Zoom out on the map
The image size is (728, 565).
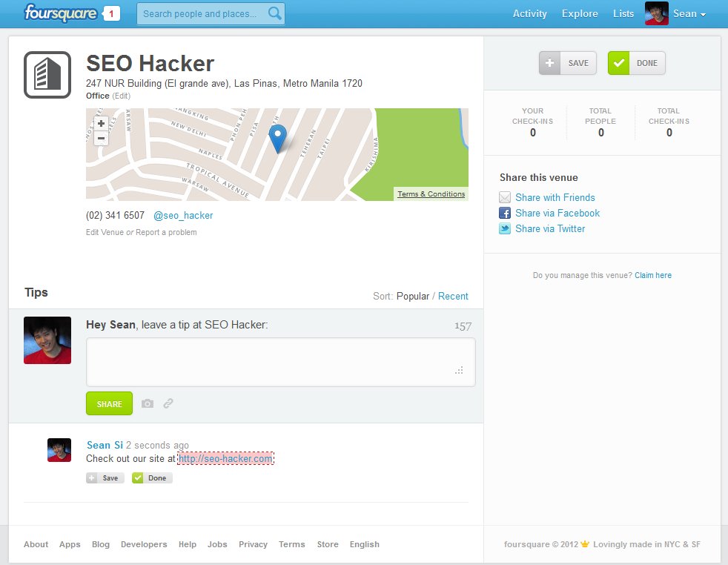[101, 139]
